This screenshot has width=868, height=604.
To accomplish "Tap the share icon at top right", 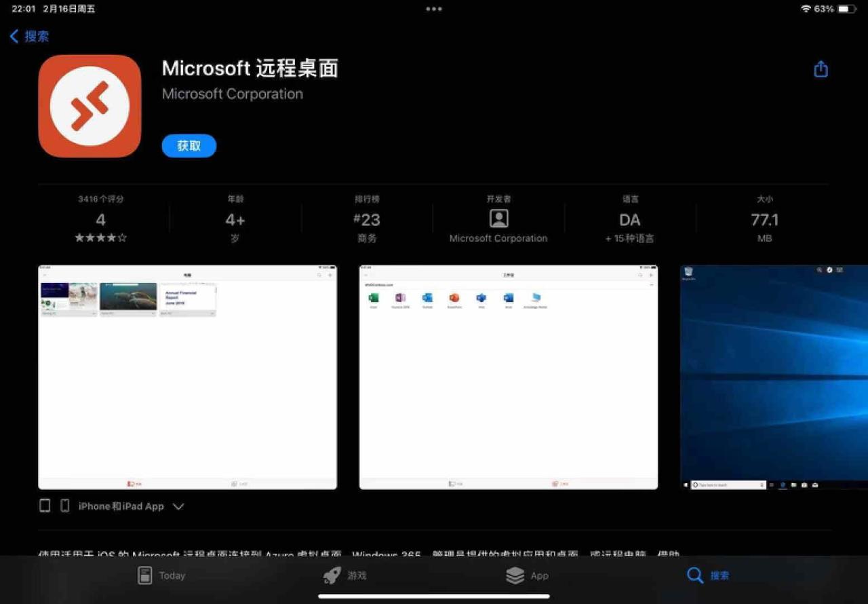I will [x=821, y=69].
